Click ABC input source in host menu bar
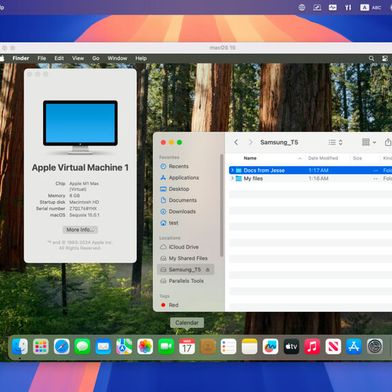 371,7
